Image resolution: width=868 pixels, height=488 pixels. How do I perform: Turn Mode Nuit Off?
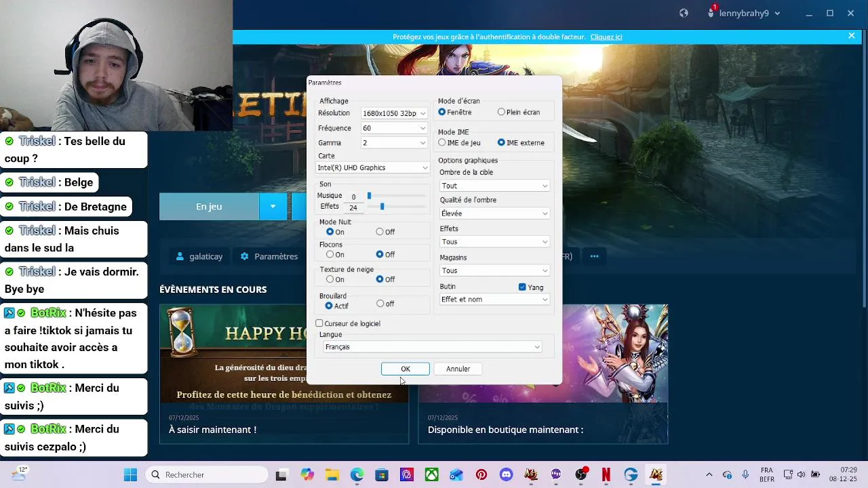click(380, 232)
